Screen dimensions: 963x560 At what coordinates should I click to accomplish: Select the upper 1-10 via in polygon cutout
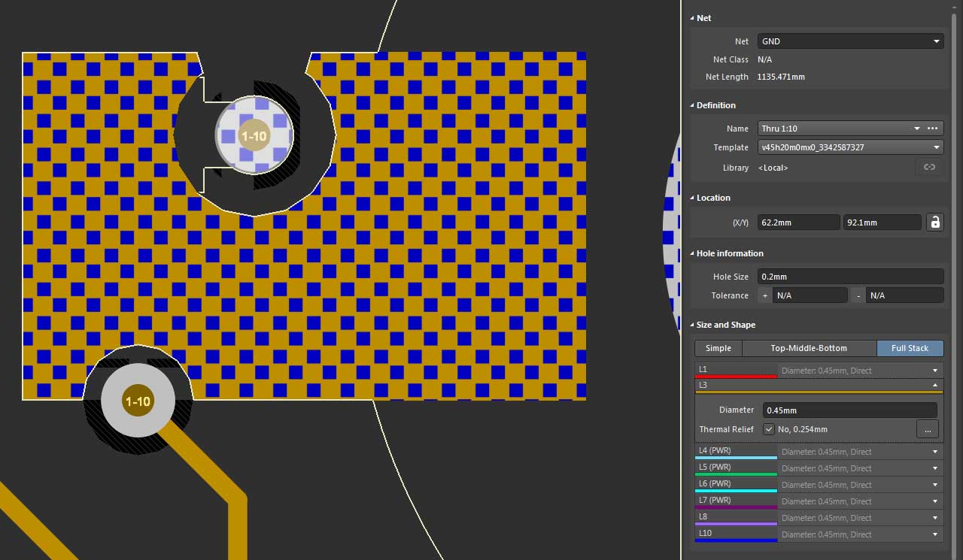(x=254, y=136)
